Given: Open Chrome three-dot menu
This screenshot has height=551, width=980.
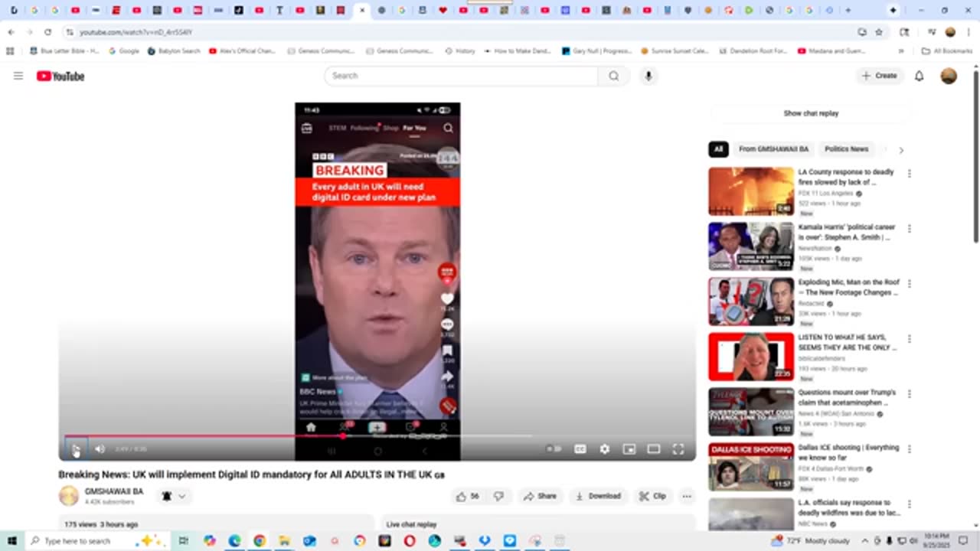Looking at the screenshot, I should [x=969, y=32].
